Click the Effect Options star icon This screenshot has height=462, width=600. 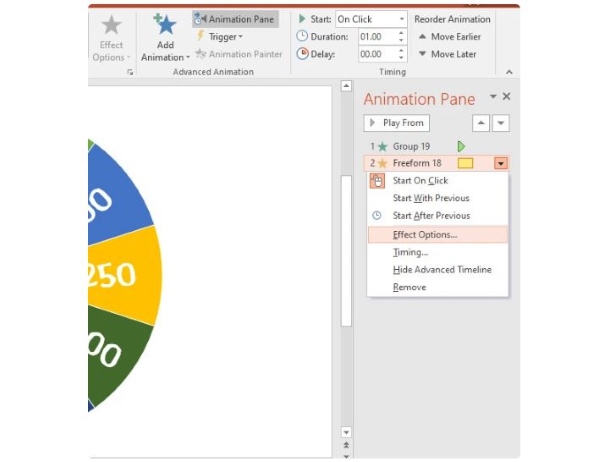click(111, 25)
